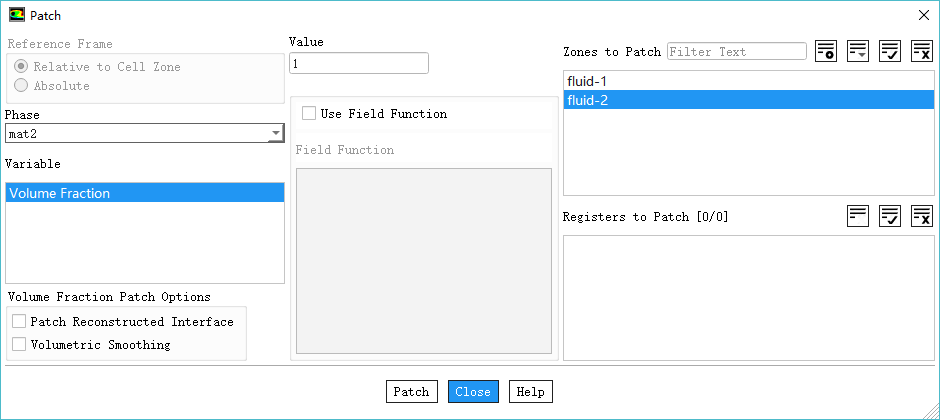Screen dimensions: 940x420
Task: Select Volume Fraction in Variable list
Action: point(144,193)
